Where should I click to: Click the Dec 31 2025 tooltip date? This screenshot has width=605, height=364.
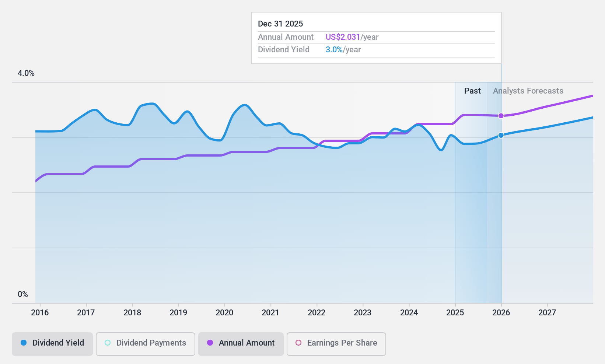pyautogui.click(x=280, y=24)
